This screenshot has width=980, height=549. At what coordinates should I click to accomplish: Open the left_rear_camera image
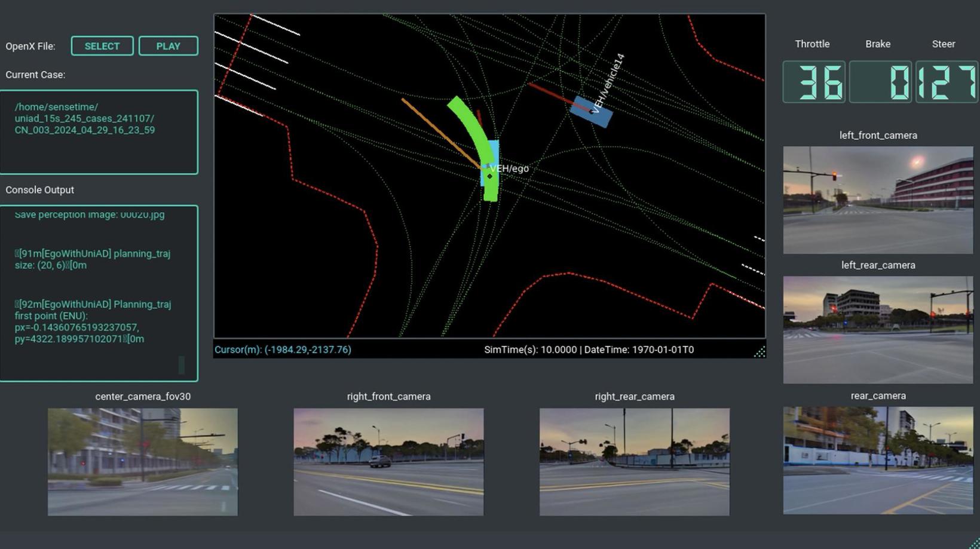pos(878,330)
